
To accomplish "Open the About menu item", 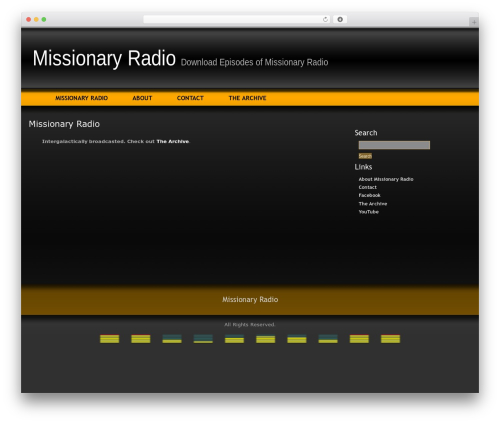I will [x=142, y=98].
